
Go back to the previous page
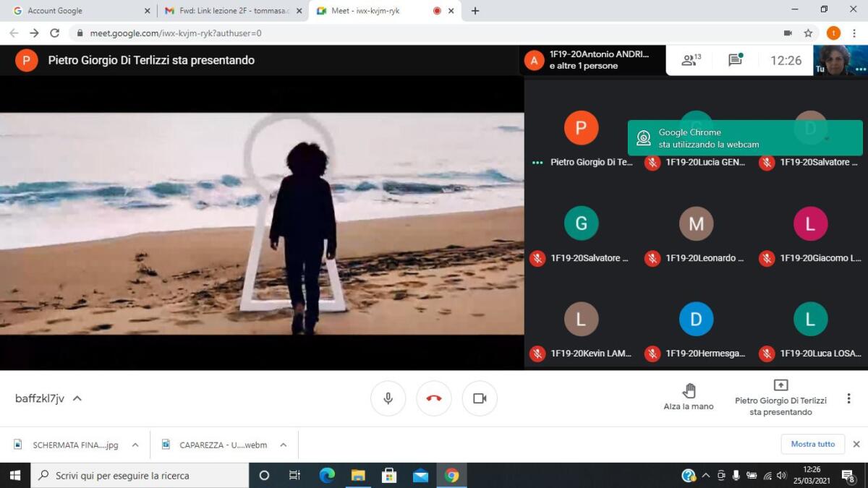pos(14,33)
